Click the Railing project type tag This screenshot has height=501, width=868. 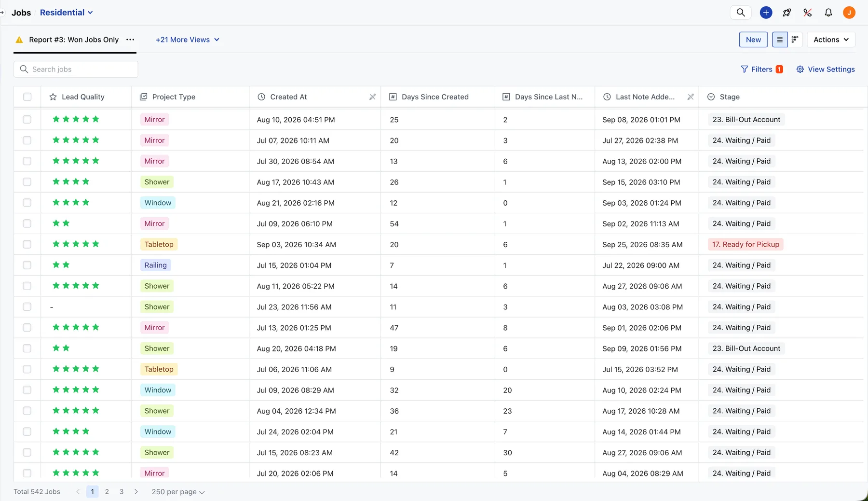155,265
